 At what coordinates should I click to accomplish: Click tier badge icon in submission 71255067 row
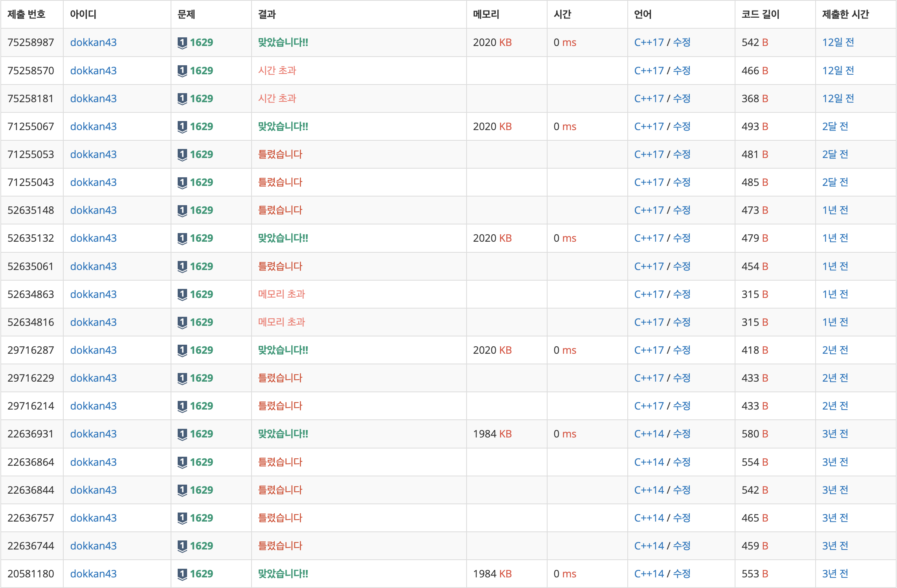pos(182,127)
